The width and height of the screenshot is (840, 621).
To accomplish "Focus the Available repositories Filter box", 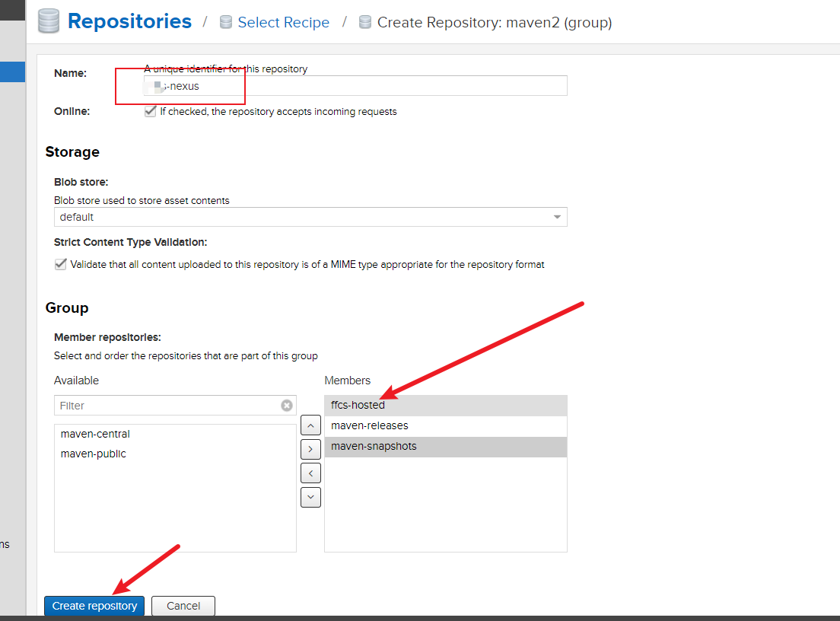I will tap(167, 406).
